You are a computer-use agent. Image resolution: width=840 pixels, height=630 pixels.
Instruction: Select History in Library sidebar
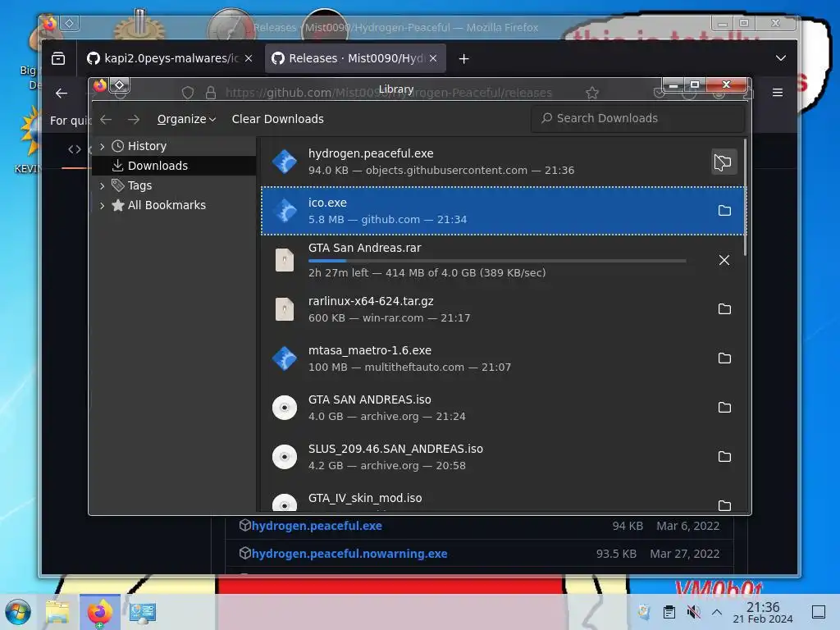coord(174,146)
